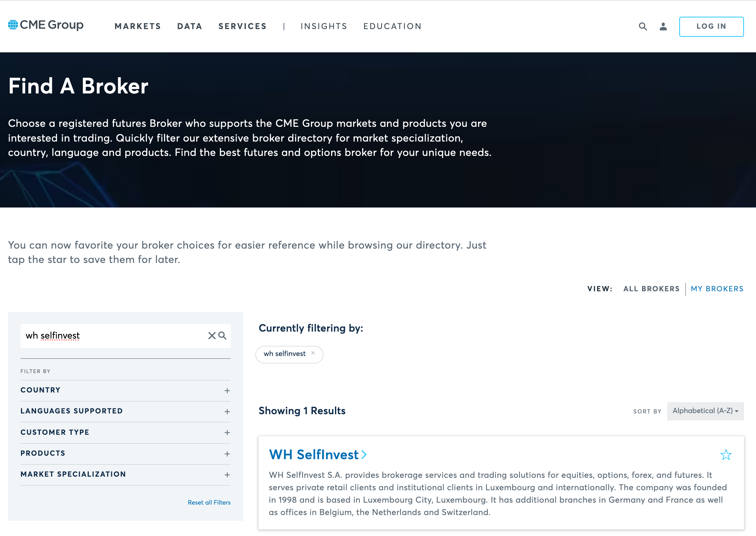
Task: Switch view to My Brokers
Action: (x=717, y=289)
